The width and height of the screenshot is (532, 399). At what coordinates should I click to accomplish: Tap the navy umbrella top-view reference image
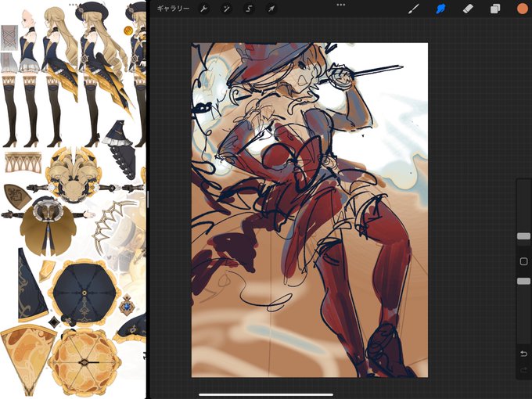(84, 293)
